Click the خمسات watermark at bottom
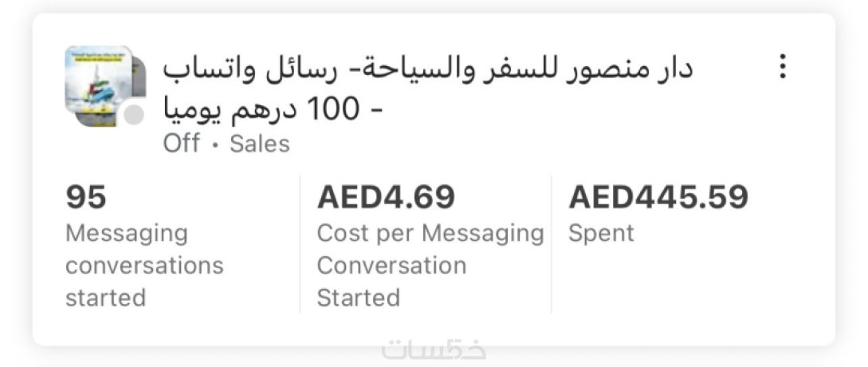This screenshot has height=367, width=868. tap(434, 349)
